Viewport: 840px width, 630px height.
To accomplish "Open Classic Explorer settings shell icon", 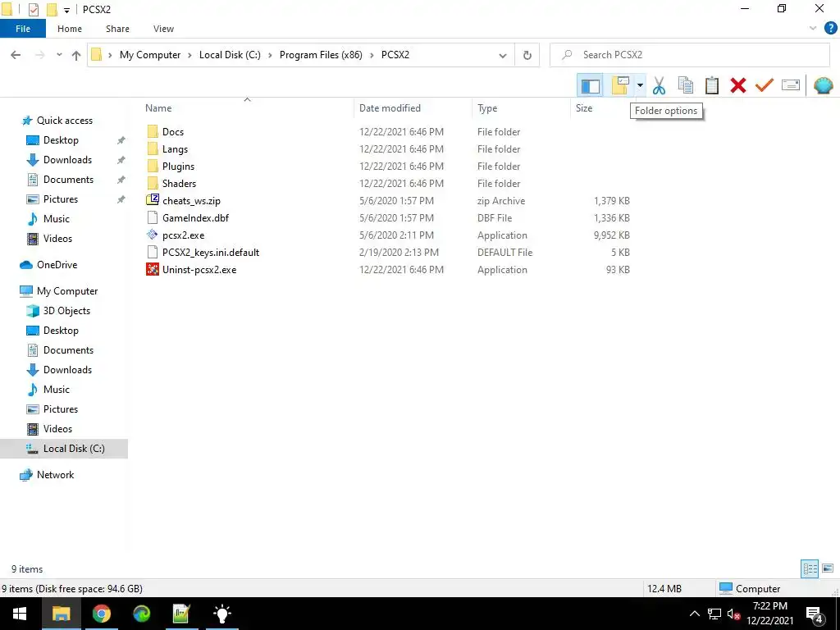I will click(823, 85).
